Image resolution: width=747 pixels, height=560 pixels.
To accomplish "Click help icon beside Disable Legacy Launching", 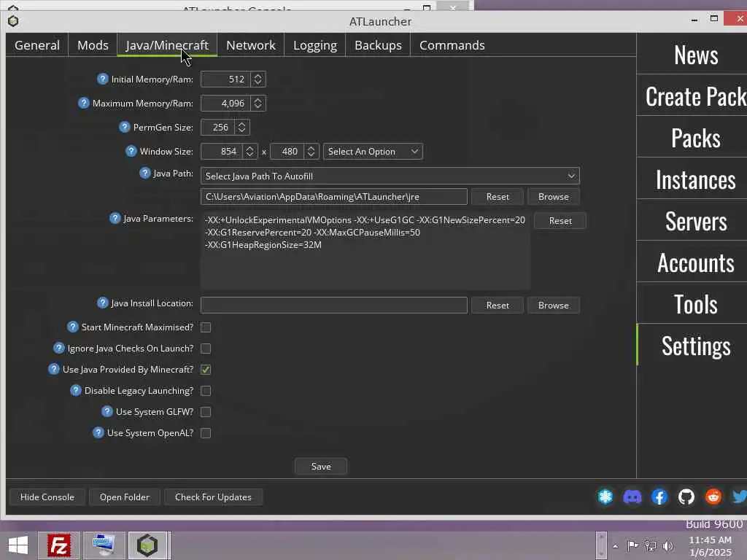I will (76, 391).
